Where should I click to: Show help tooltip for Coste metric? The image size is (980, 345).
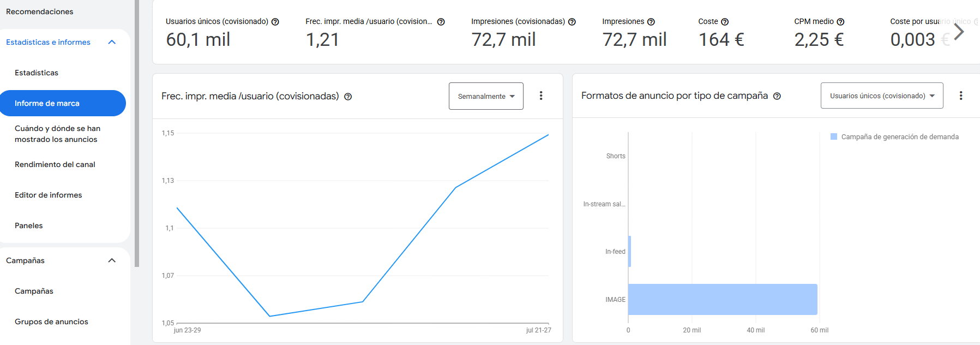[725, 22]
